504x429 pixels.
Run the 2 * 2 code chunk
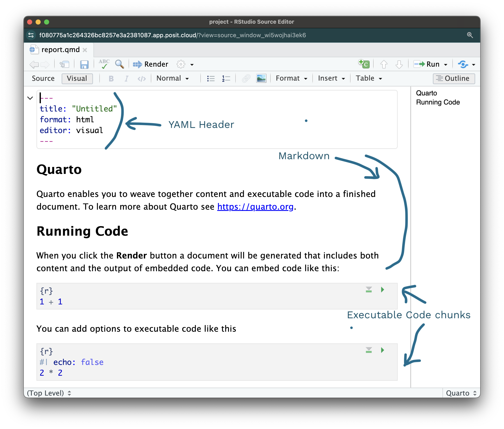382,350
